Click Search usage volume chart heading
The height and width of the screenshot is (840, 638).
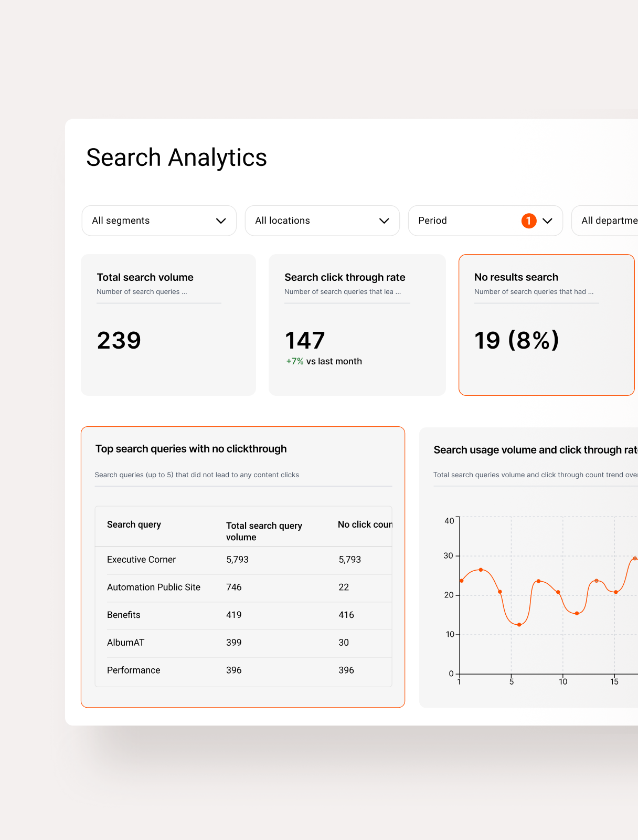536,450
